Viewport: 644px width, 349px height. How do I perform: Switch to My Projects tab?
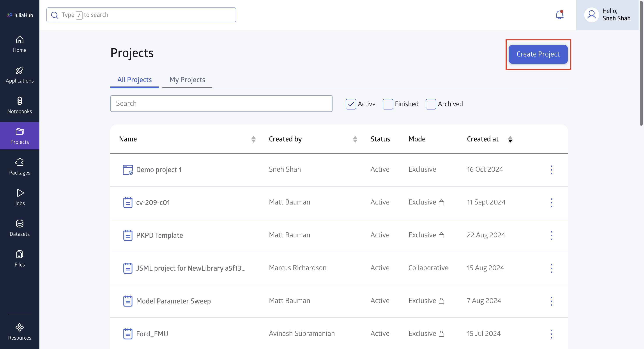point(187,79)
